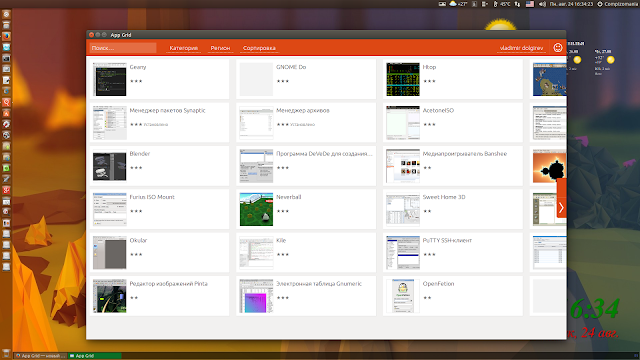
Task: Open the Gnumeric spreadsheet thumbnail
Action: point(256,296)
